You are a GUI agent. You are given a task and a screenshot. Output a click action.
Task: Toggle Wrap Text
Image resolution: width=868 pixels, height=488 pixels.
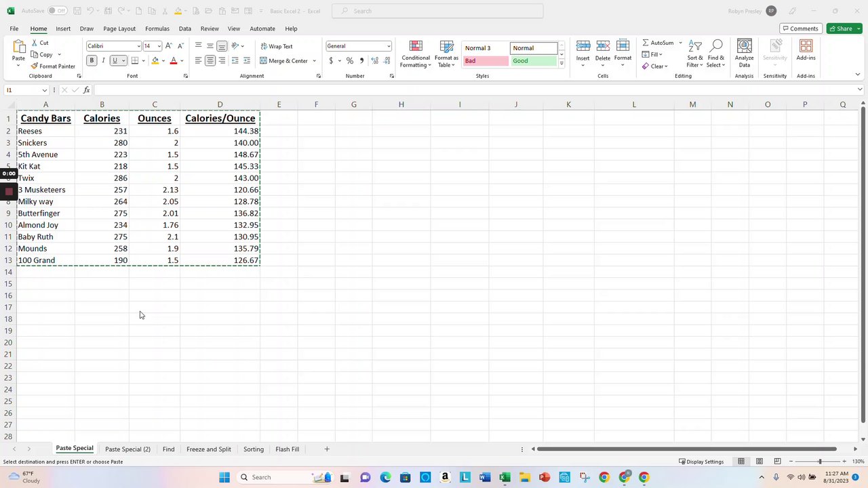(x=276, y=46)
